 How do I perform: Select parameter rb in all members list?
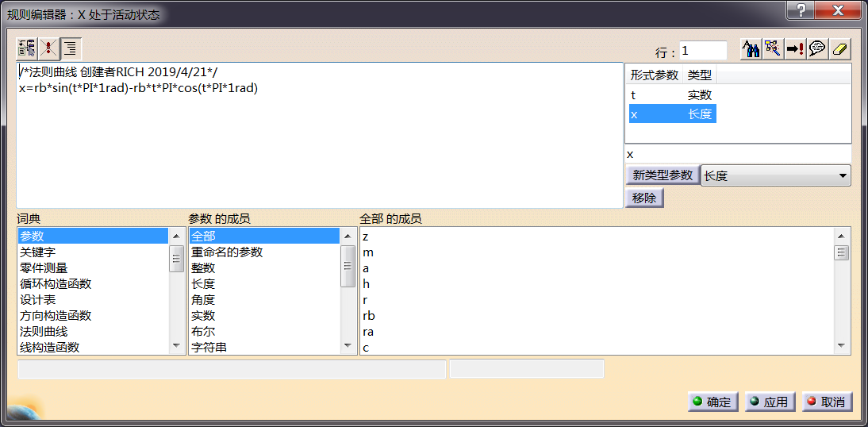597,316
